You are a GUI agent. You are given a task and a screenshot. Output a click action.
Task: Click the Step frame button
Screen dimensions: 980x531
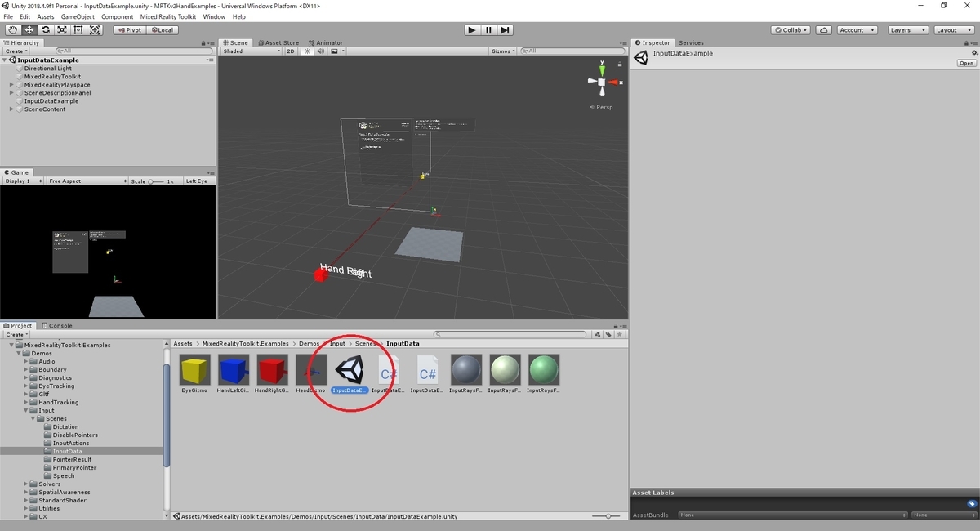click(x=506, y=30)
